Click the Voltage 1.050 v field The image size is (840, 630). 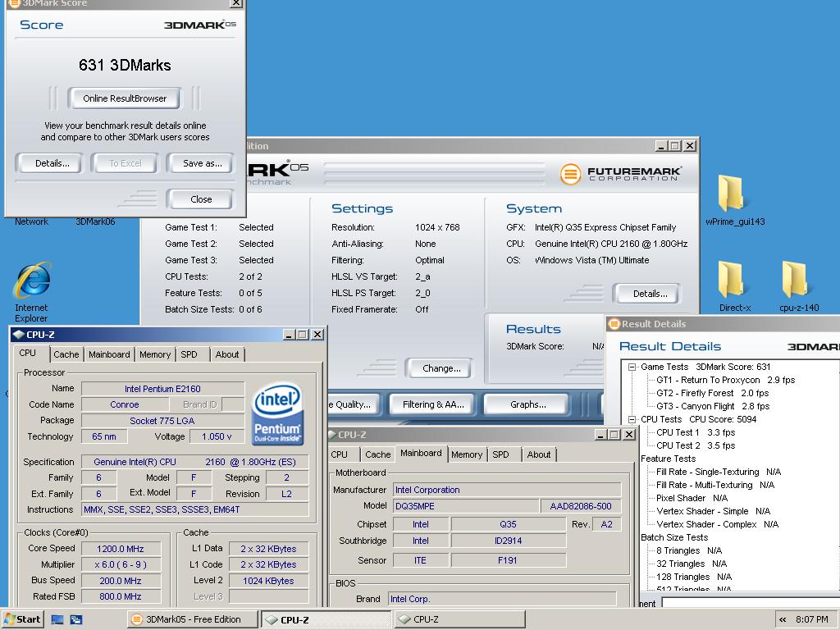(217, 436)
